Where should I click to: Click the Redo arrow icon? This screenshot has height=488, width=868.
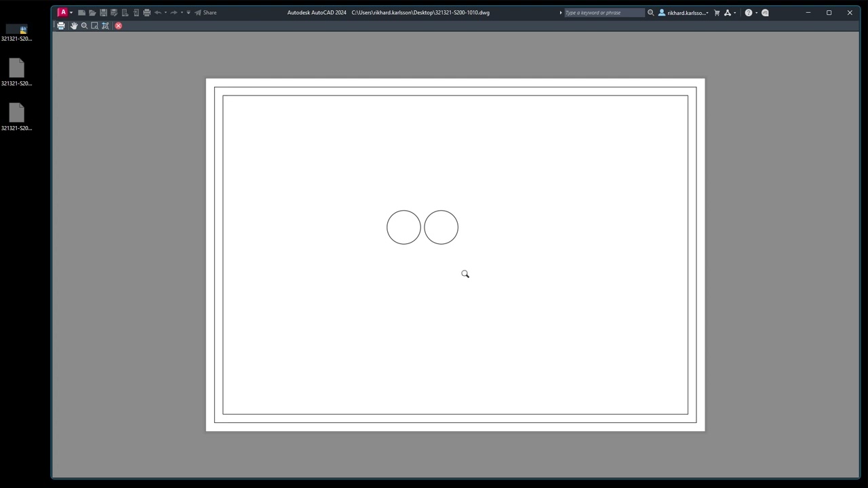coord(174,12)
